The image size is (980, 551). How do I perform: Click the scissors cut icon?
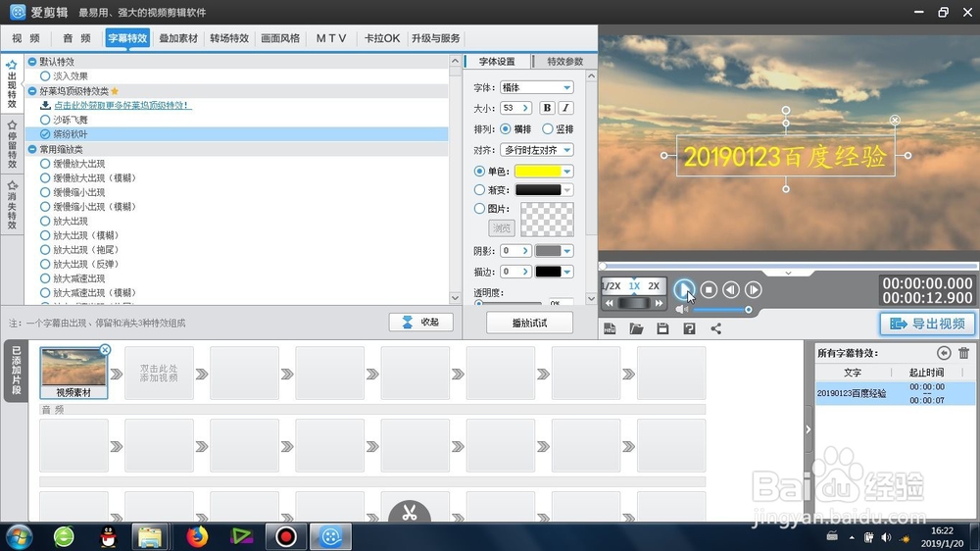[410, 513]
